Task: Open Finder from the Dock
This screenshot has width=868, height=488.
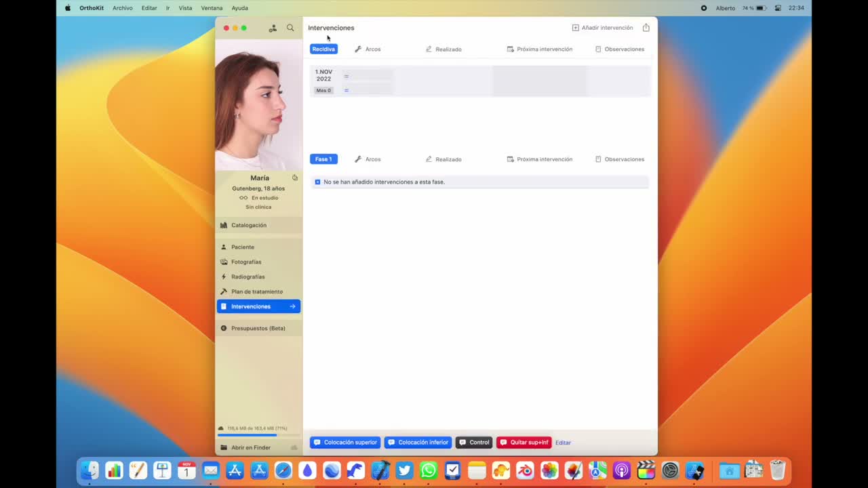Action: pos(90,470)
